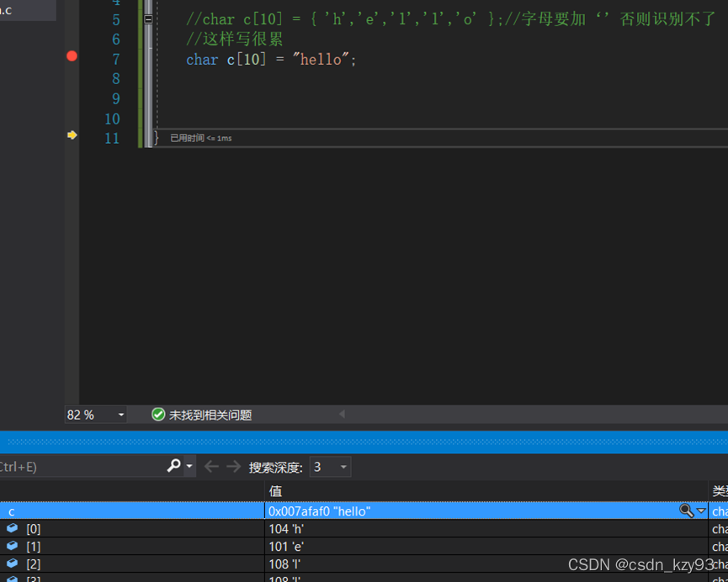Collapse the code block fold marker at line 5
This screenshot has height=582, width=728.
pyautogui.click(x=148, y=19)
